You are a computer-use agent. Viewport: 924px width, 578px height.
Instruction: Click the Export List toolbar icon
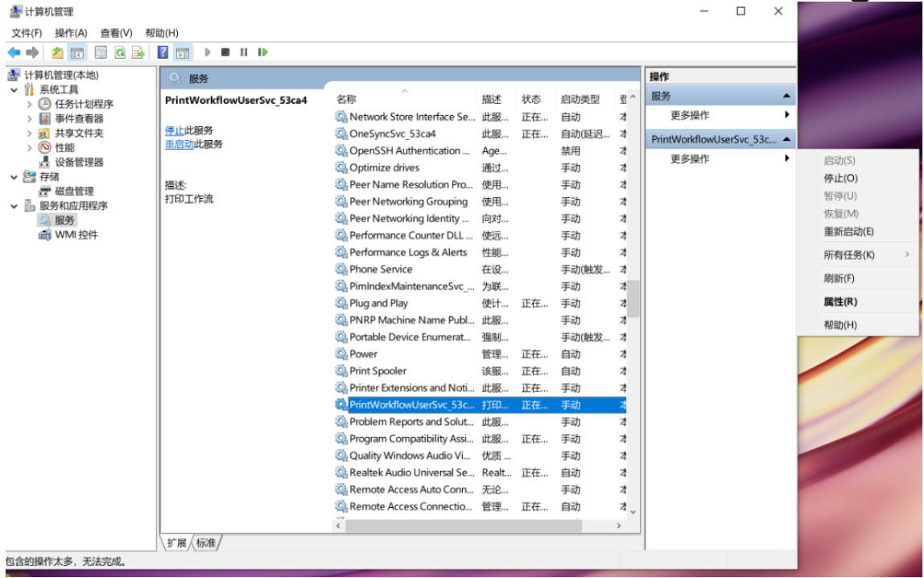tap(138, 52)
